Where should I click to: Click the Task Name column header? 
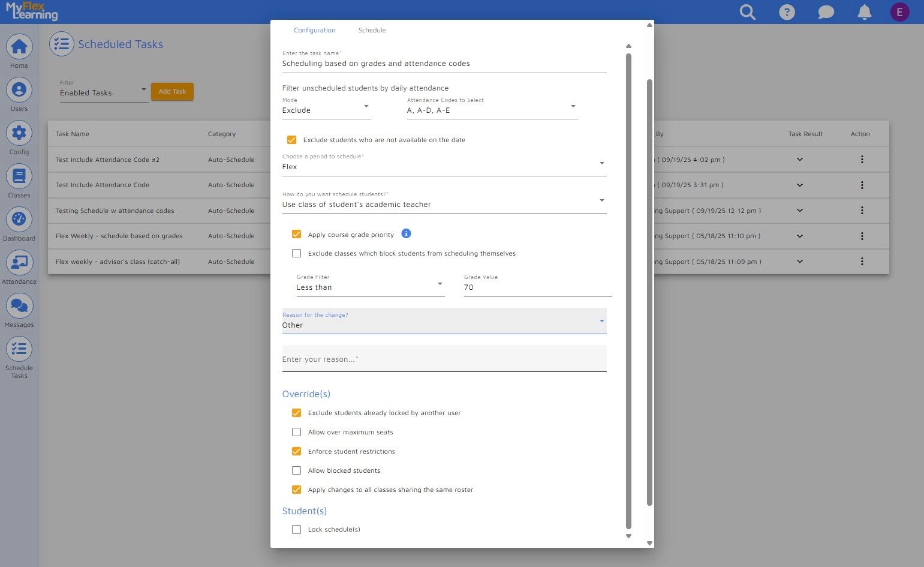coord(73,134)
